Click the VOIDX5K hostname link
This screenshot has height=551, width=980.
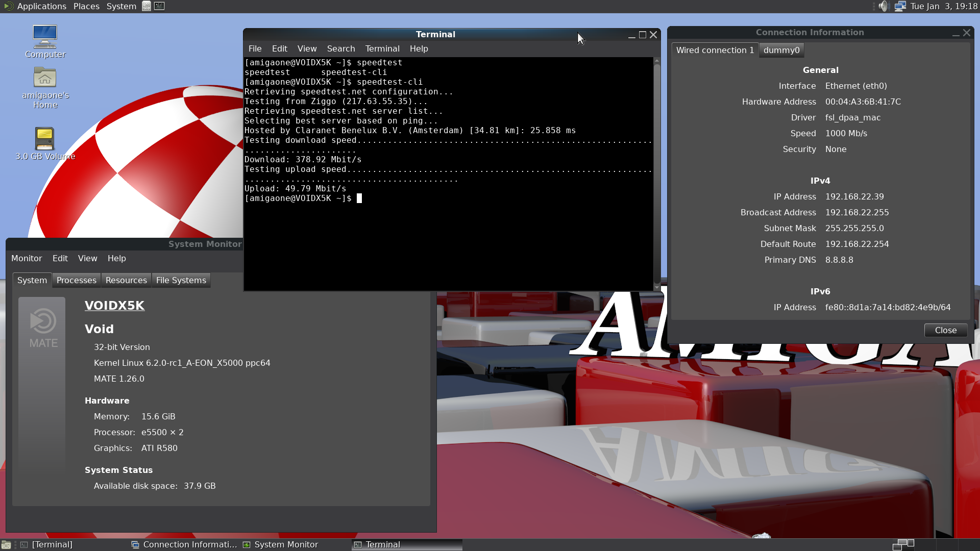[115, 305]
